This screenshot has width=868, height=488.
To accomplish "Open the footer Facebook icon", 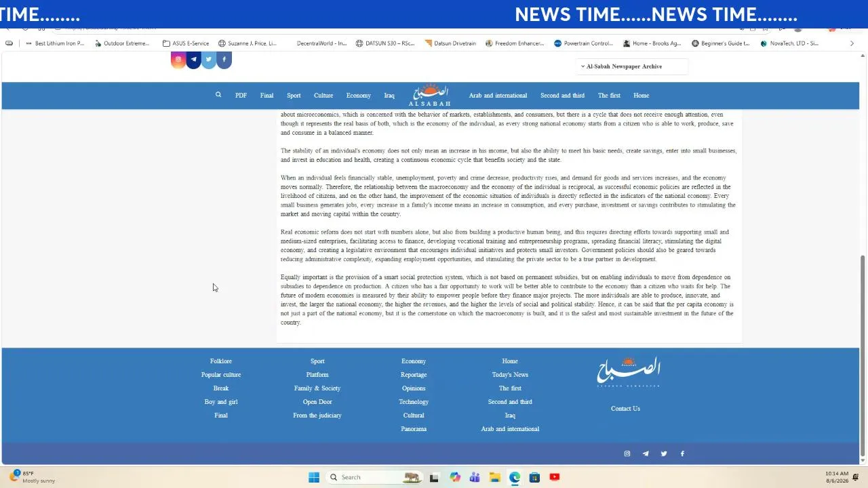I will coord(682,453).
